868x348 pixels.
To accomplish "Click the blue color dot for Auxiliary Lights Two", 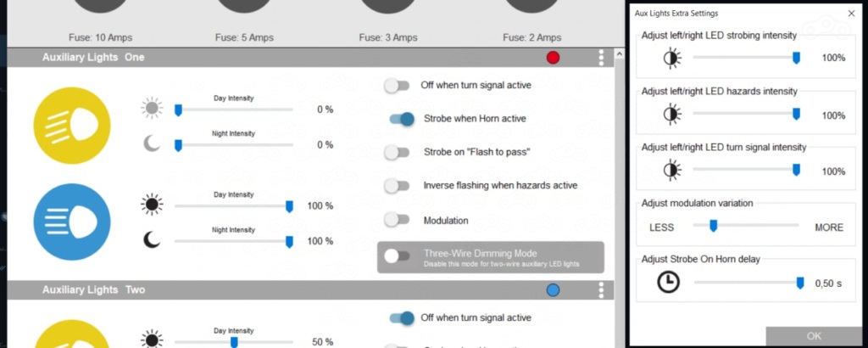I will (554, 290).
